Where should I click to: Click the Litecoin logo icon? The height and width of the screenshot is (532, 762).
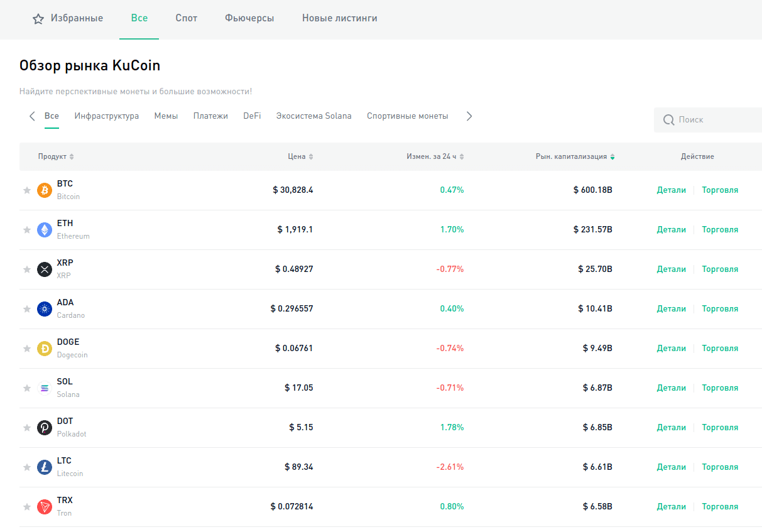tap(45, 467)
